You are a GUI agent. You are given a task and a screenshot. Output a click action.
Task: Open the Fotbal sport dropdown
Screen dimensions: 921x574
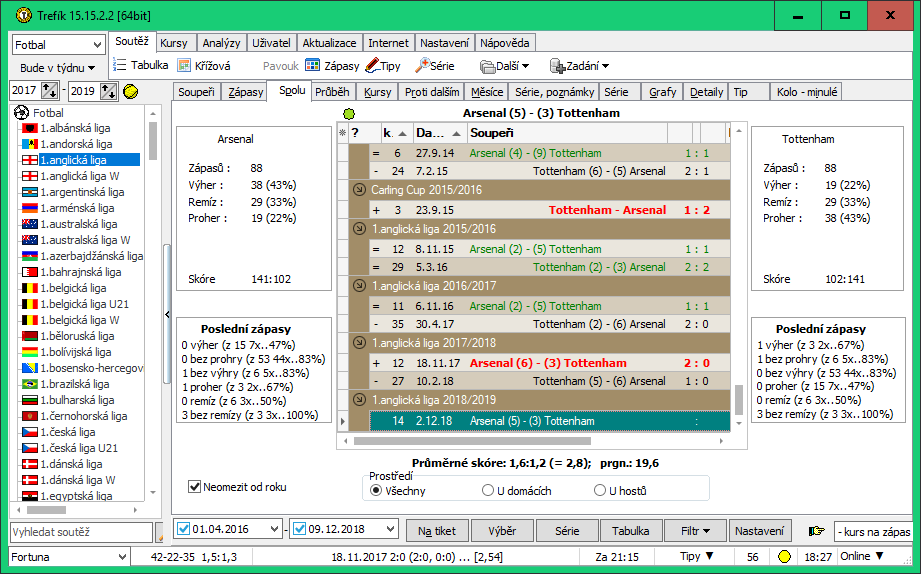[x=98, y=45]
